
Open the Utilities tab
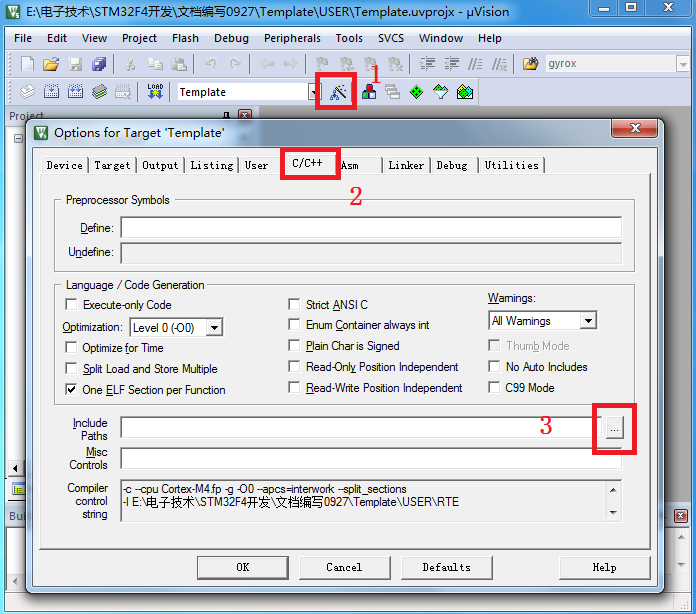(511, 165)
